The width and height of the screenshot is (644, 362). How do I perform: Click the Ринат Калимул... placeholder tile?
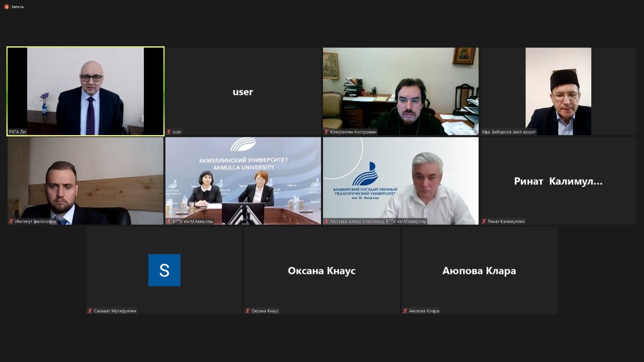(558, 181)
